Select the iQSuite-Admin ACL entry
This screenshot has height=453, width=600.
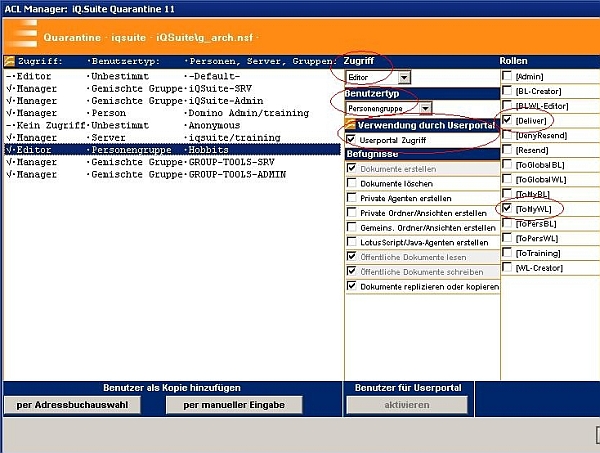coord(223,101)
